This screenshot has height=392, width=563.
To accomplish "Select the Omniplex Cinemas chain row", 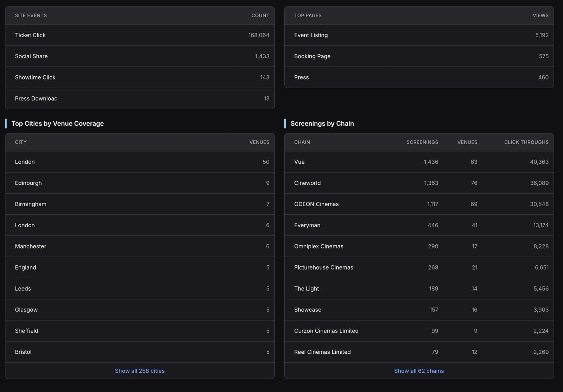I will coord(419,246).
